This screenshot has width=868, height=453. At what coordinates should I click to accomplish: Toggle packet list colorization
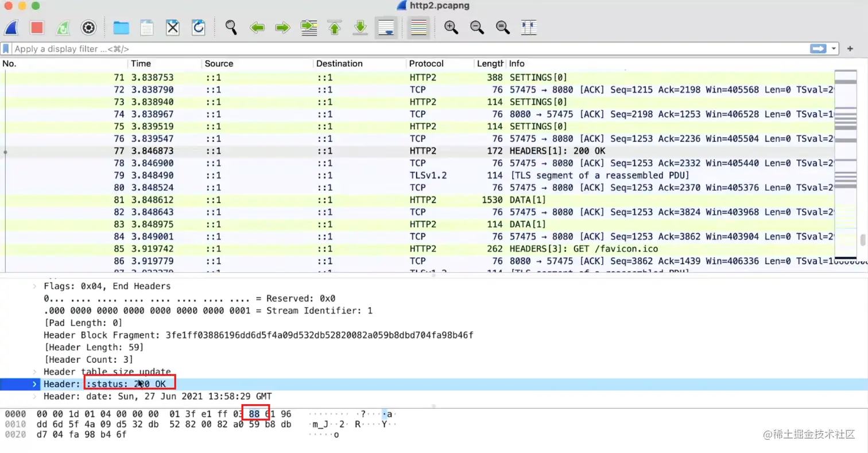(x=419, y=27)
